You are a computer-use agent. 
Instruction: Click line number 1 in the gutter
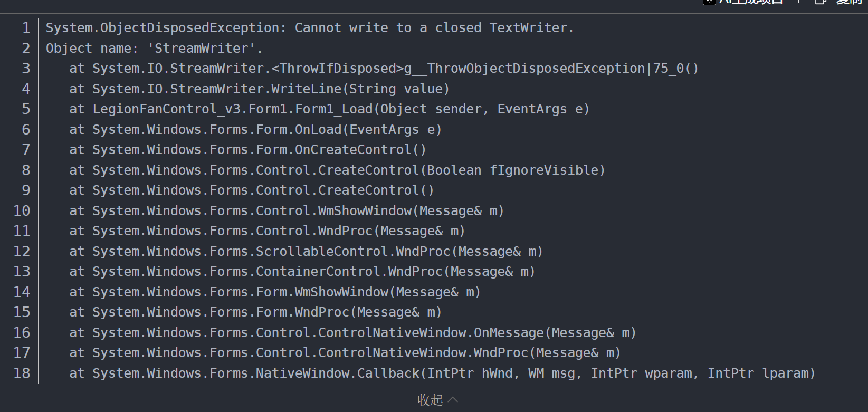pyautogui.click(x=26, y=27)
